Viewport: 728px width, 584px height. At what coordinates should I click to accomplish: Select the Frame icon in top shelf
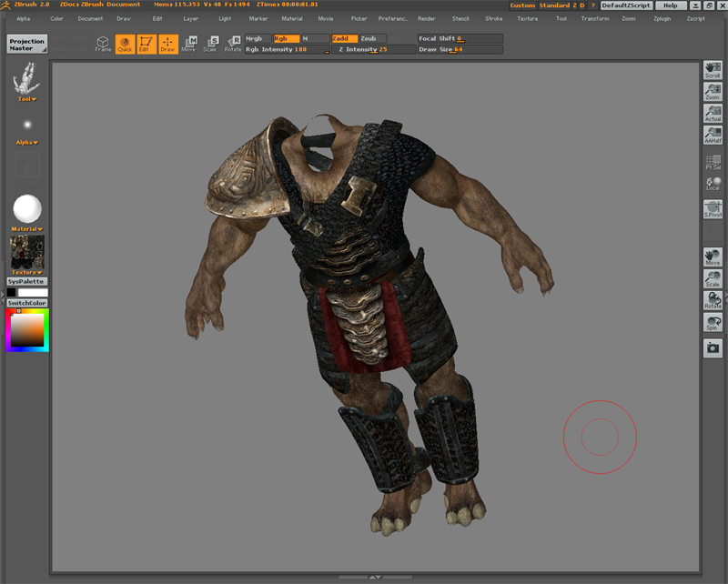click(103, 44)
